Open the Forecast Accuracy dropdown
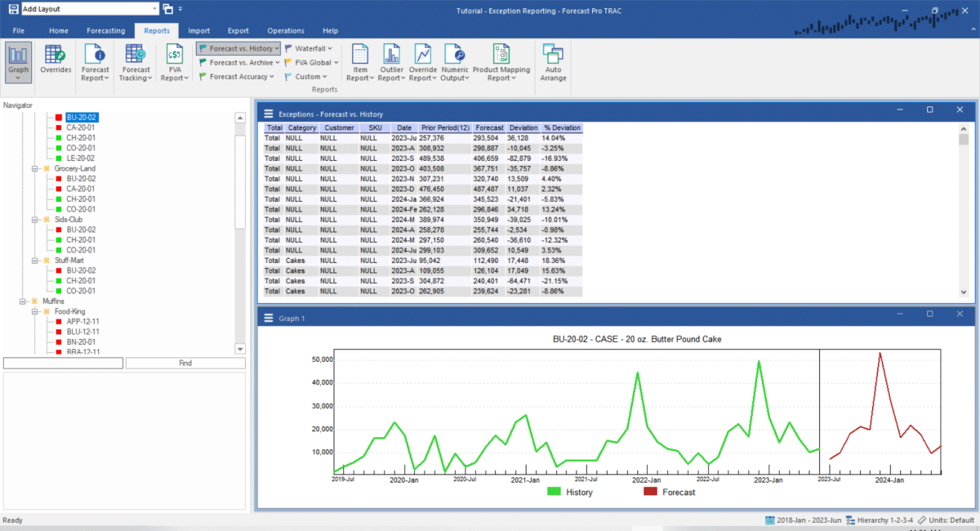Screen dimensions: 980x531 (x=236, y=77)
